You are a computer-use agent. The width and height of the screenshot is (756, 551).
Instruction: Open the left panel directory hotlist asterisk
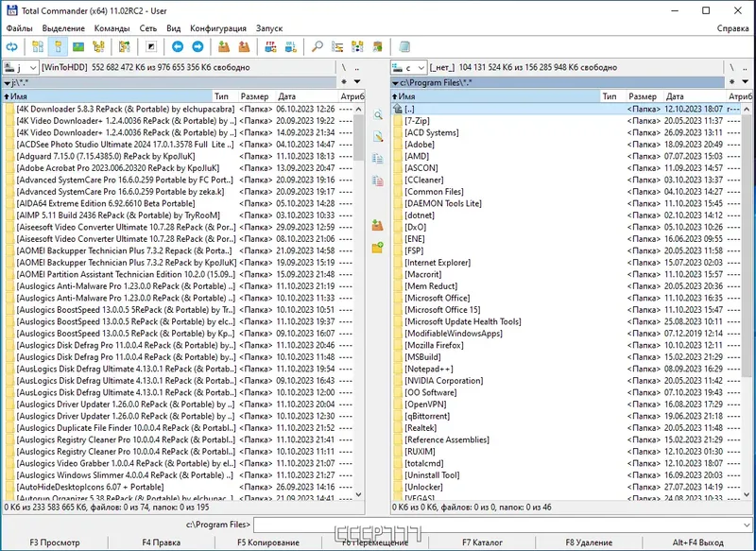click(344, 82)
